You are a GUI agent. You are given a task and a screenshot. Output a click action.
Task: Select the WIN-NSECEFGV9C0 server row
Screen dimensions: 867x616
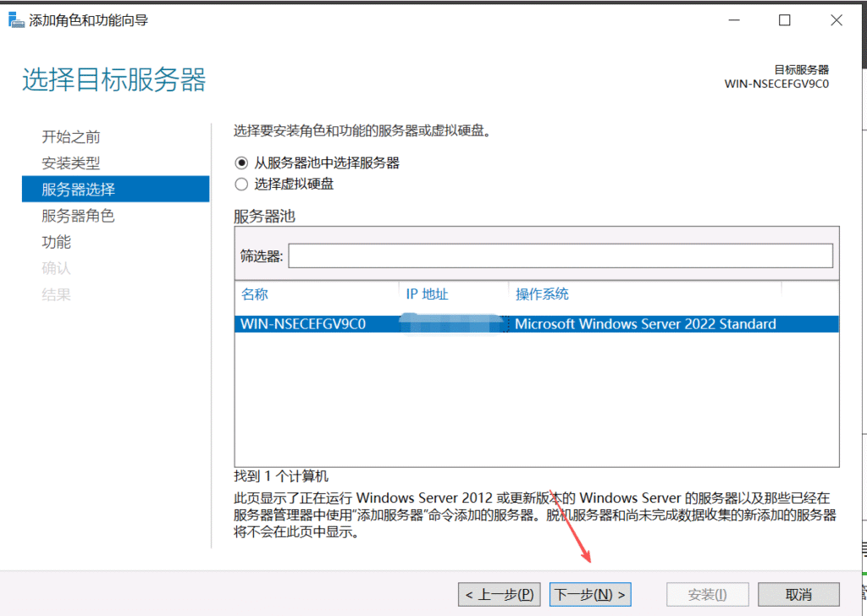[303, 324]
